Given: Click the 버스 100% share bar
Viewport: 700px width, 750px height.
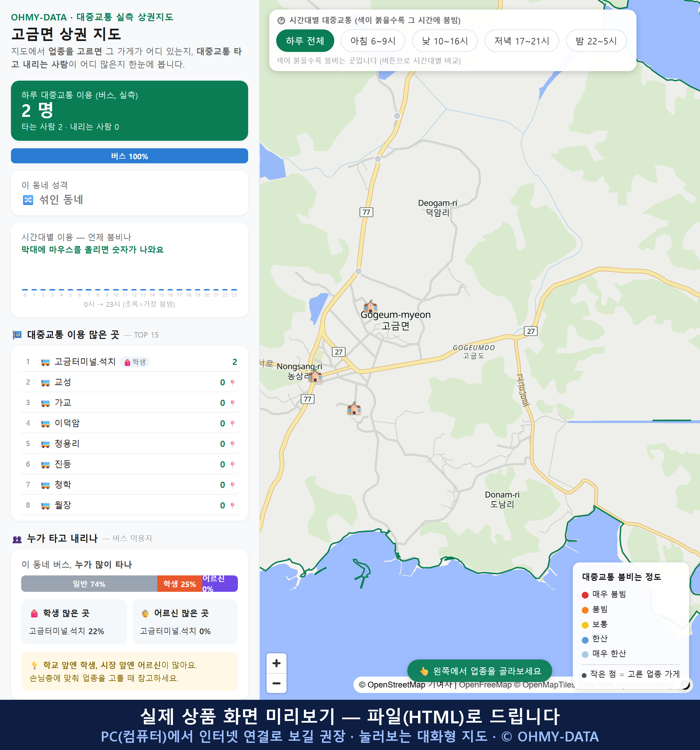Looking at the screenshot, I should [x=130, y=156].
